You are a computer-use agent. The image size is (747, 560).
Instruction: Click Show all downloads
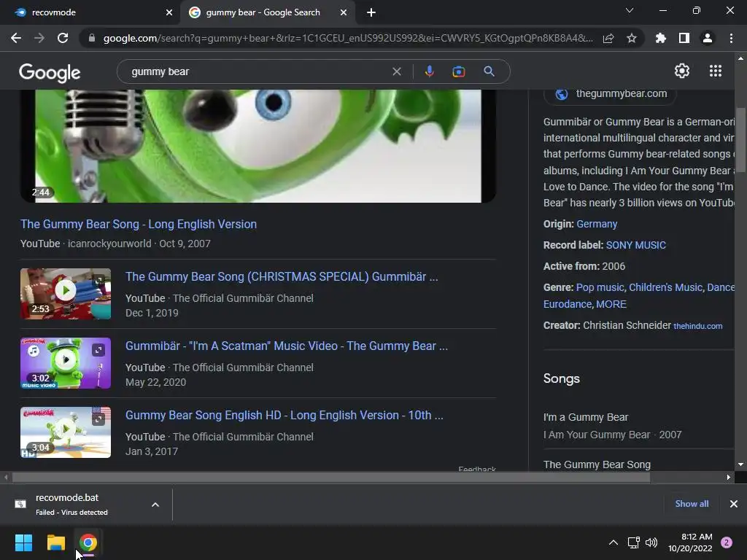pyautogui.click(x=692, y=503)
